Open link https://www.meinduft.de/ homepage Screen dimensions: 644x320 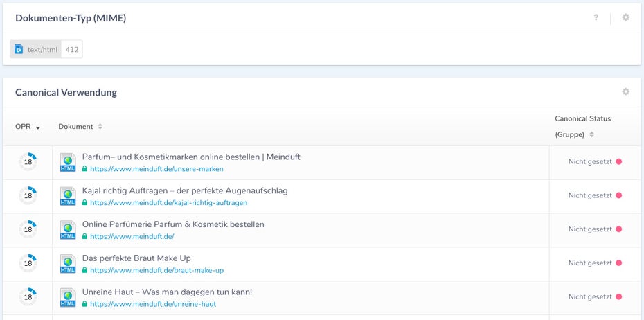(x=132, y=236)
